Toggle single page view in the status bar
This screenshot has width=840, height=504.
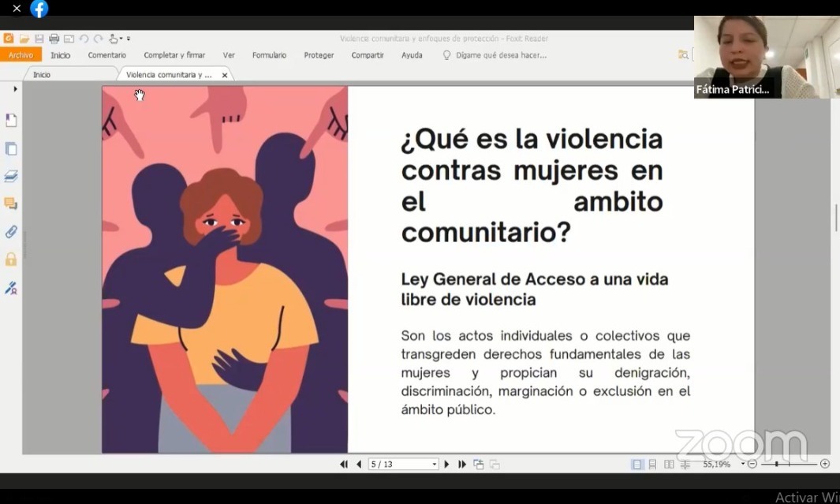[x=637, y=464]
